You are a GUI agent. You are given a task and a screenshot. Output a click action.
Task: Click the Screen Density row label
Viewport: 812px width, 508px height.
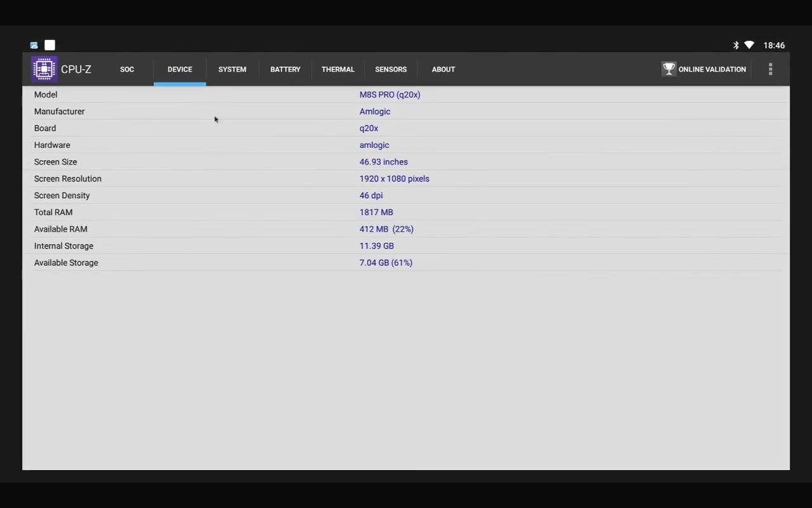[62, 196]
